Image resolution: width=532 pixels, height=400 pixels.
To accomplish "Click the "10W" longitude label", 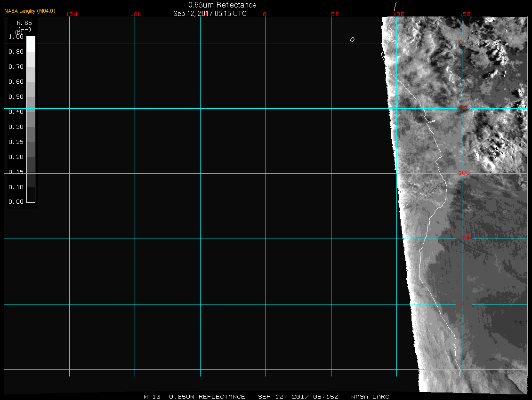I will 136,14.
